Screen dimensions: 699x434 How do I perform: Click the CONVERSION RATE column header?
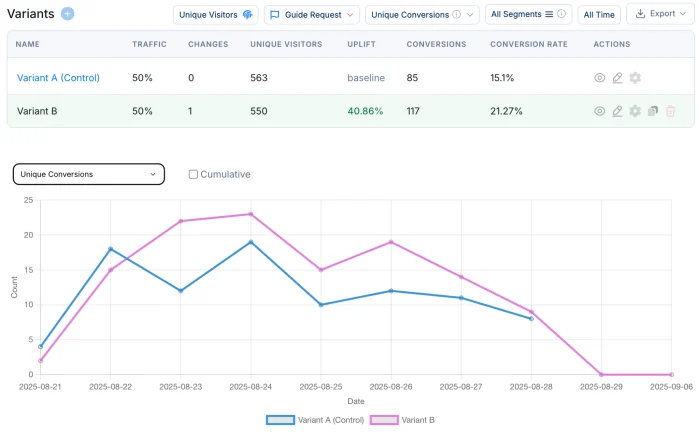[x=529, y=44]
